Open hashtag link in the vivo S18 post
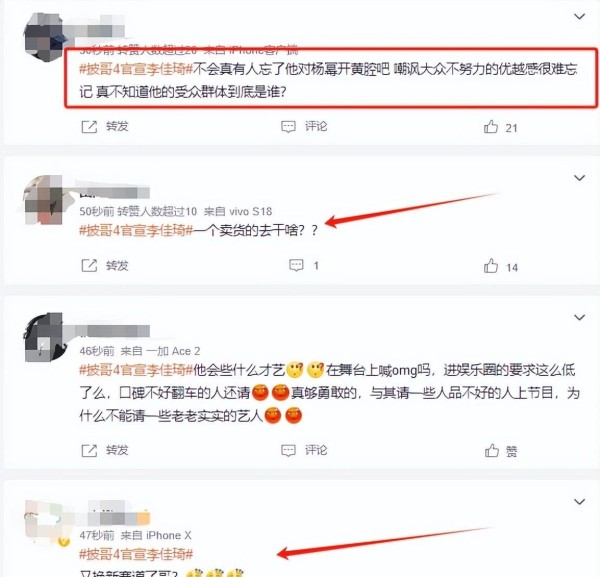Screen dimensions: 600x577 [136, 230]
